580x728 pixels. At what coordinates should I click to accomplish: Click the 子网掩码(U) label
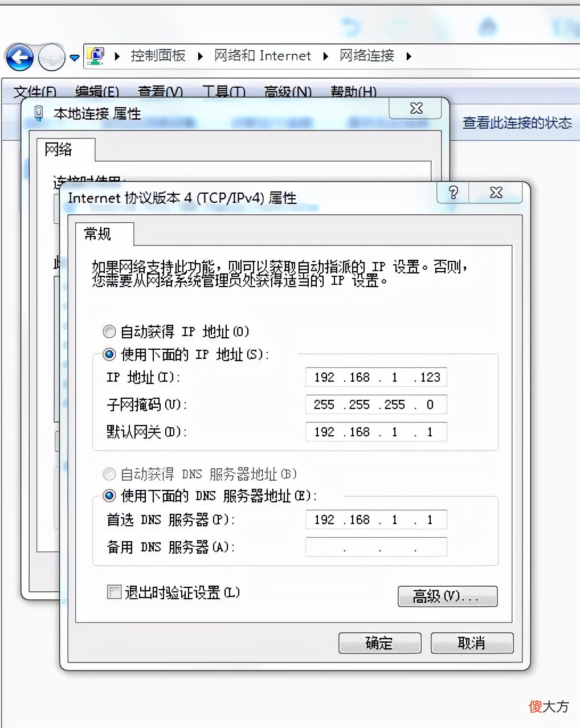tap(147, 404)
